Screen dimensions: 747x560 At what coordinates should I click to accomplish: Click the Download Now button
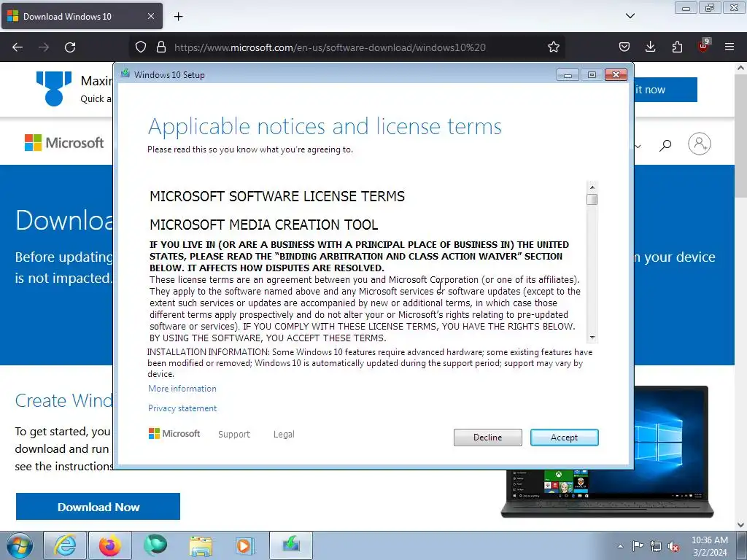pyautogui.click(x=98, y=507)
